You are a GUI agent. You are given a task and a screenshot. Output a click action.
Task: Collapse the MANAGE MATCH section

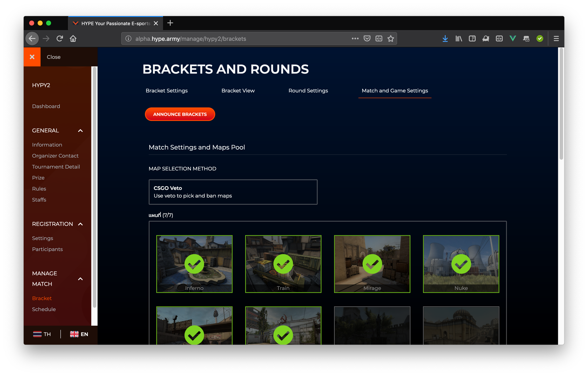point(80,279)
